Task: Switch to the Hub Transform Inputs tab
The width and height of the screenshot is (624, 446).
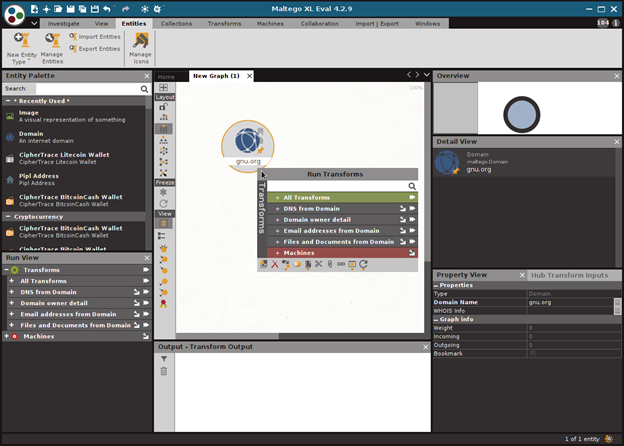Action: 569,275
